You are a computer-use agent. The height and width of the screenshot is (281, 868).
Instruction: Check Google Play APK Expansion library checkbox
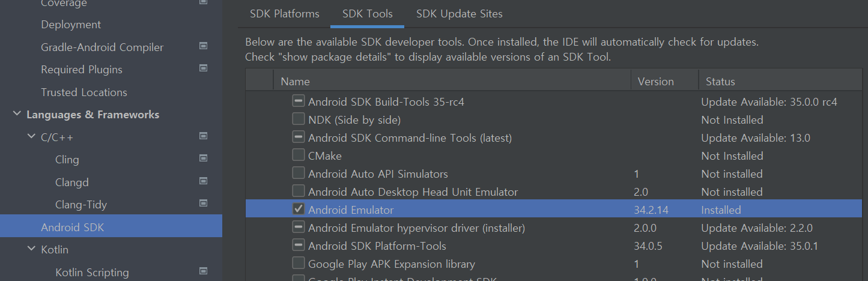tap(298, 263)
